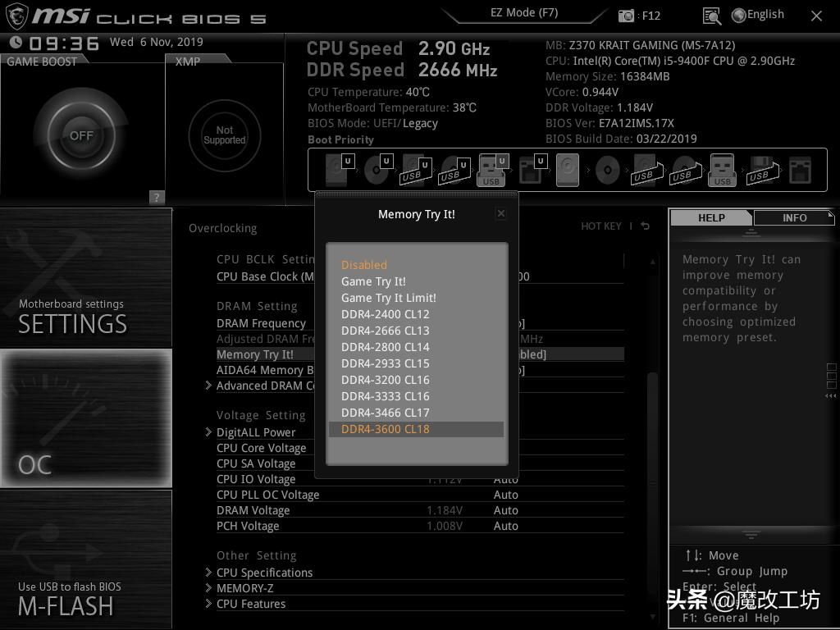Viewport: 840px width, 630px height.
Task: Select the CPU Core Voltage setting
Action: pyautogui.click(x=262, y=448)
